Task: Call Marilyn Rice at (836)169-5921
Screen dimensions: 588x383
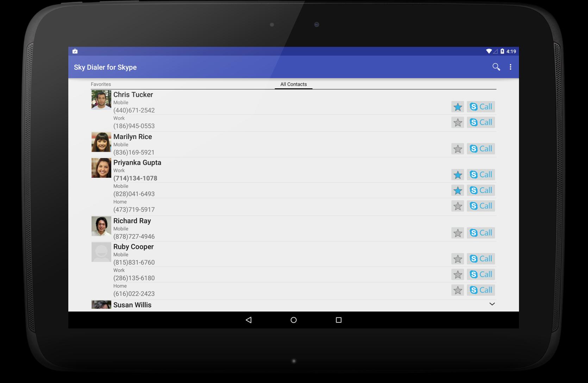Action: tap(481, 149)
